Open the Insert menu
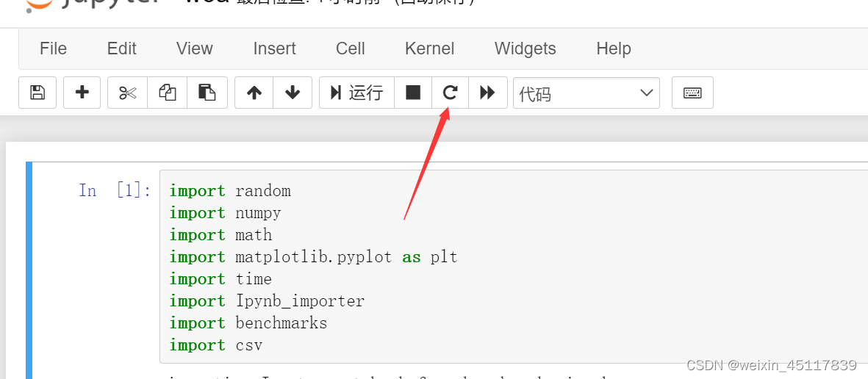This screenshot has height=379, width=868. [275, 48]
